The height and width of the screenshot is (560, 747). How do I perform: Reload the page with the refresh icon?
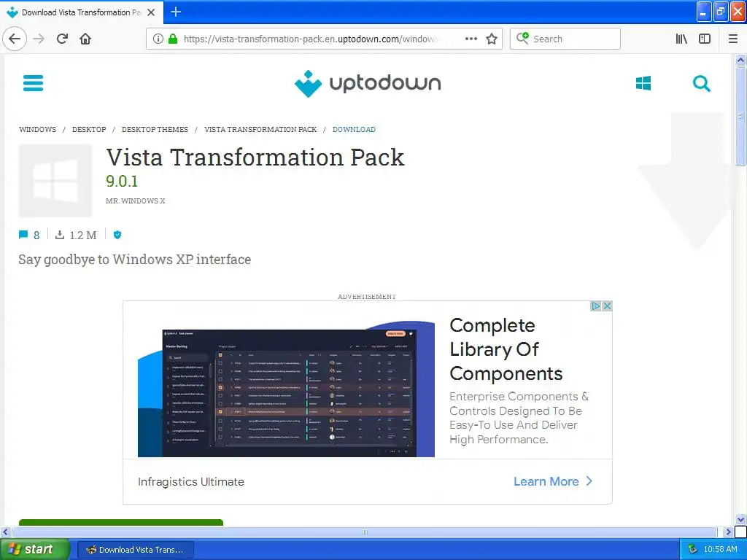[62, 39]
